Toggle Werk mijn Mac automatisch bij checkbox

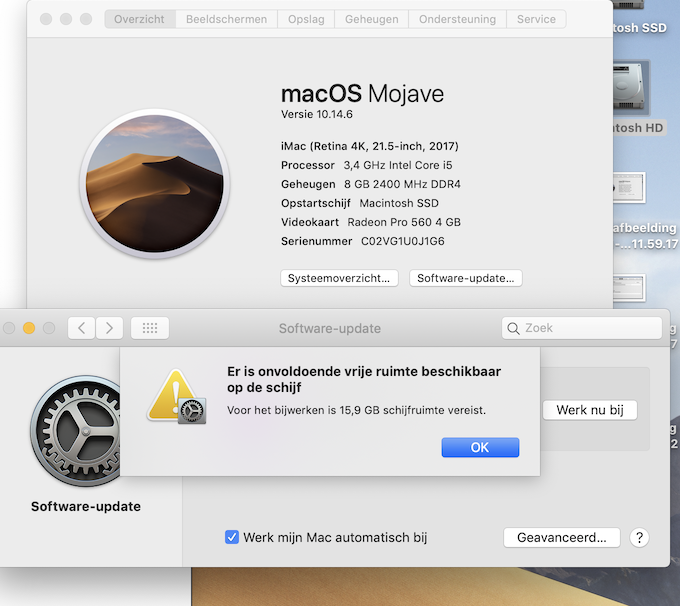point(232,537)
